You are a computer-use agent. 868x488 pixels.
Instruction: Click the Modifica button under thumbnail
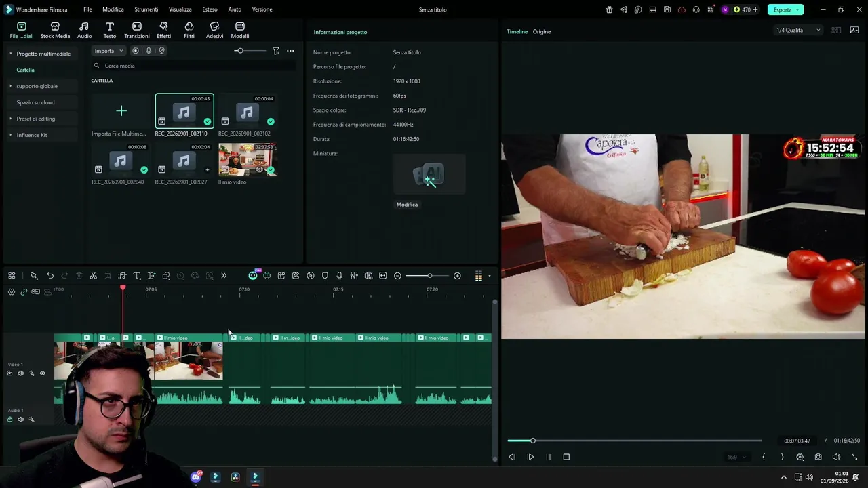[407, 205]
